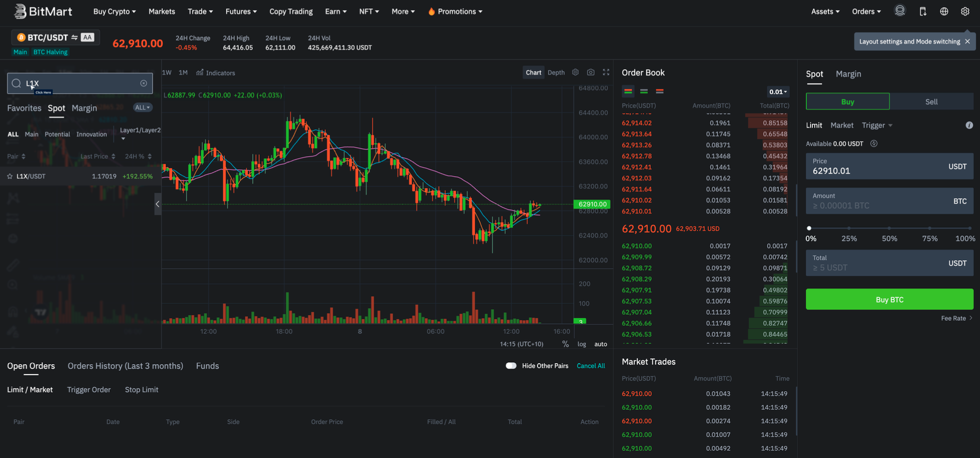The height and width of the screenshot is (458, 980).
Task: Toggle auto scale on the chart
Action: pos(601,344)
